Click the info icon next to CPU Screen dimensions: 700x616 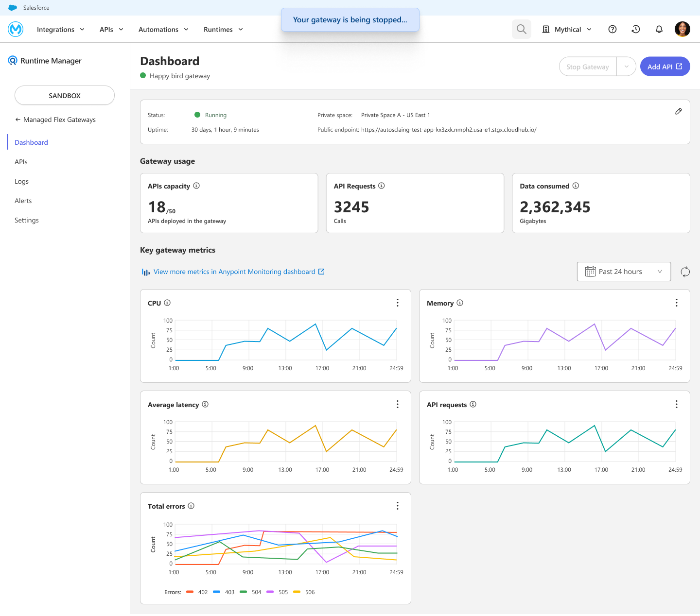tap(167, 303)
